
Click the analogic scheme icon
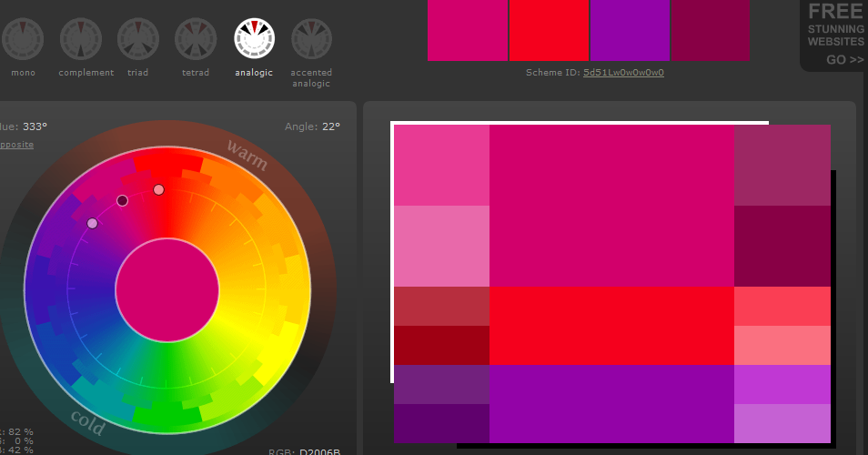pos(254,39)
